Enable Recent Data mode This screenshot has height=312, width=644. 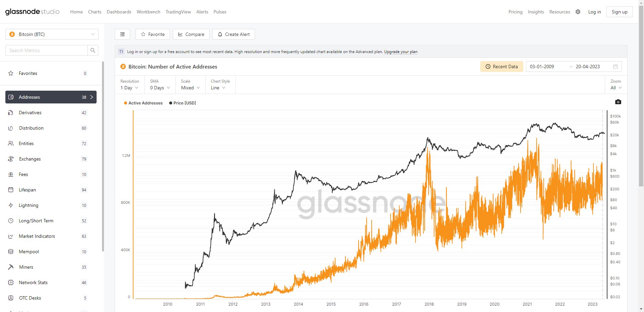501,66
